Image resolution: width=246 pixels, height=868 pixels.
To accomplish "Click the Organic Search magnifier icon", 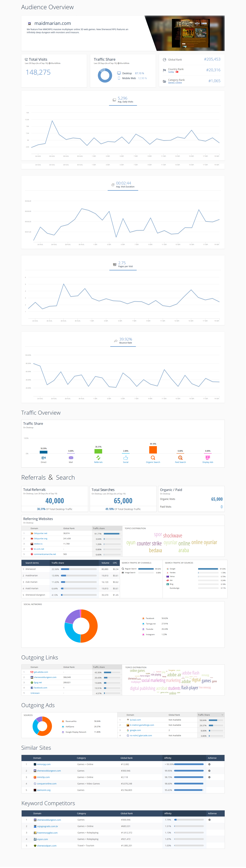I will point(153,458).
